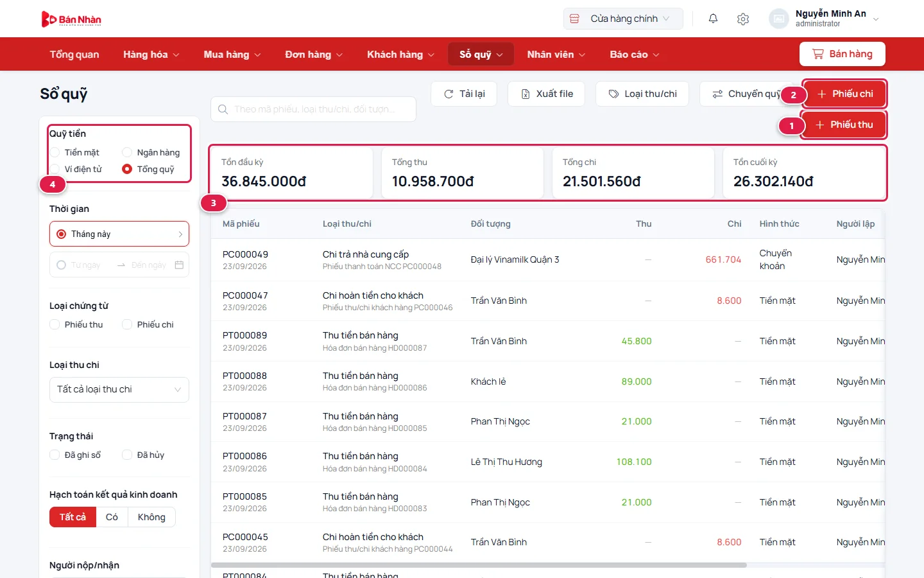Viewport: 924px width, 578px height.
Task: Open the Khách hàng menu
Action: pyautogui.click(x=400, y=55)
